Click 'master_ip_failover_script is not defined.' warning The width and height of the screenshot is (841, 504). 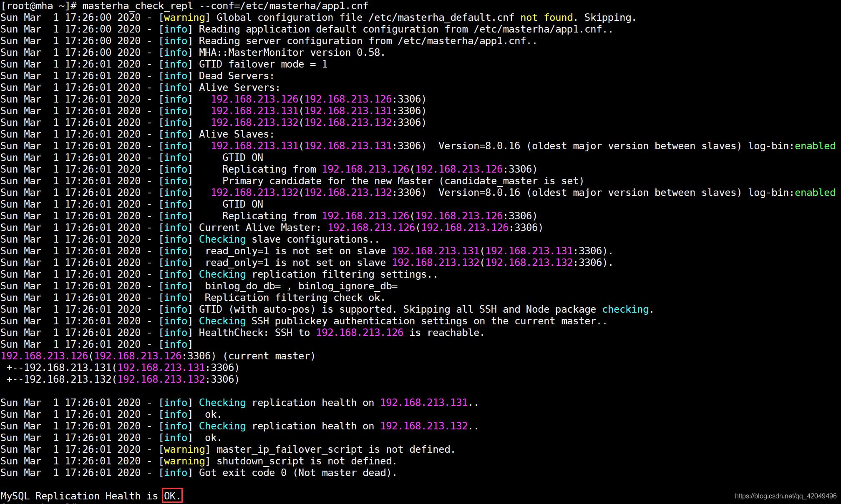pos(336,449)
